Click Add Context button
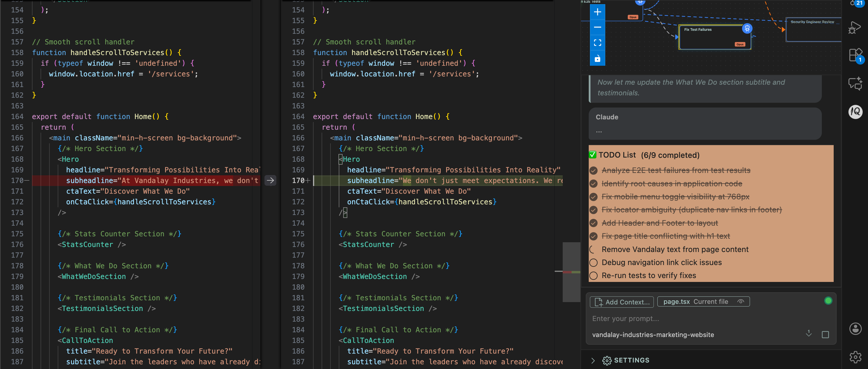This screenshot has height=369, width=868. pos(622,302)
